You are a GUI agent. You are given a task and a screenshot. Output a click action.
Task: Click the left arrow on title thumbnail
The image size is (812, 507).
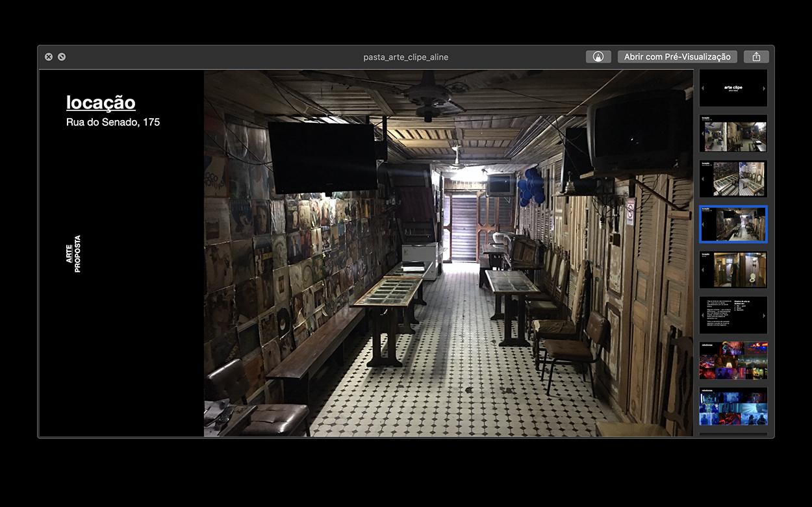(703, 88)
